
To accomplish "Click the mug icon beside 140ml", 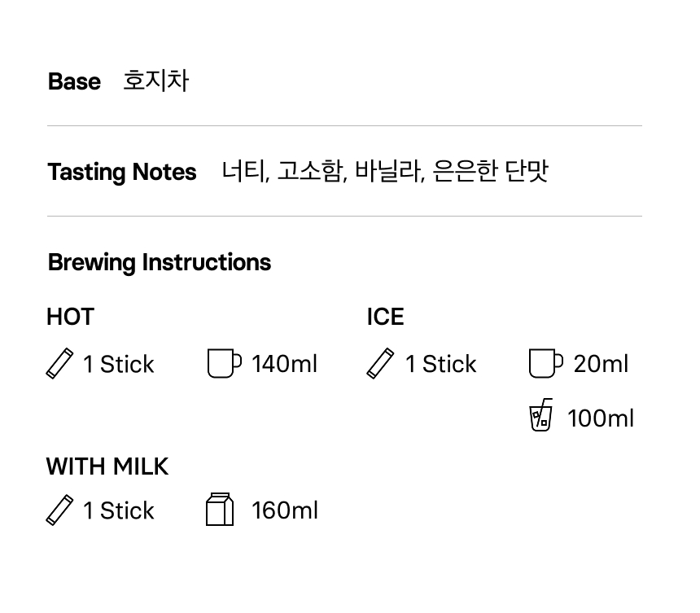I will (x=224, y=364).
